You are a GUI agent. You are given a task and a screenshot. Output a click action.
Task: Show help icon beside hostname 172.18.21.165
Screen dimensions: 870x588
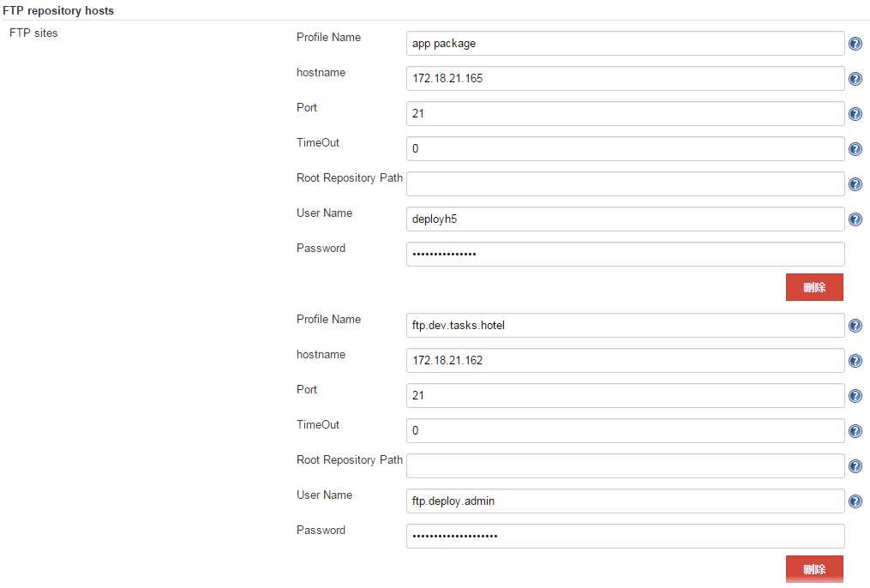[855, 79]
